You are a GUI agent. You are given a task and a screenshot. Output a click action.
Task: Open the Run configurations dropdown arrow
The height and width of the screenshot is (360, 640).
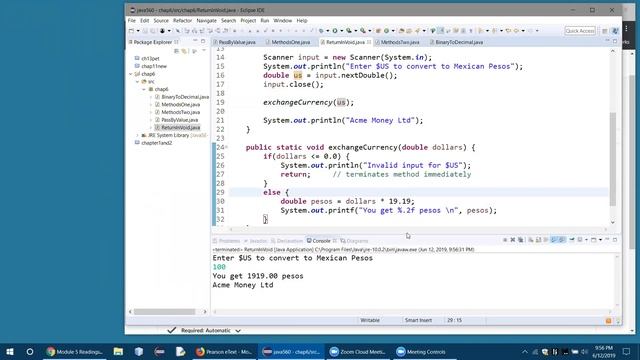341,31
